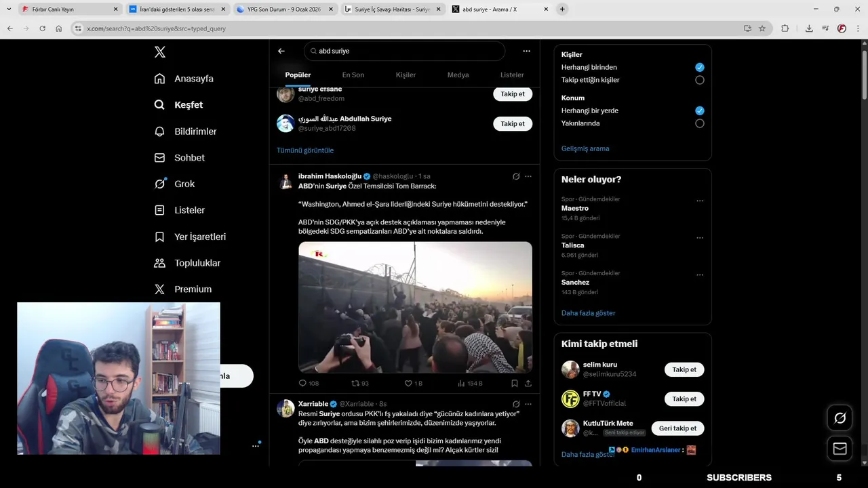This screenshot has height=488, width=868.
Task: Open search options three-dot menu
Action: point(526,51)
